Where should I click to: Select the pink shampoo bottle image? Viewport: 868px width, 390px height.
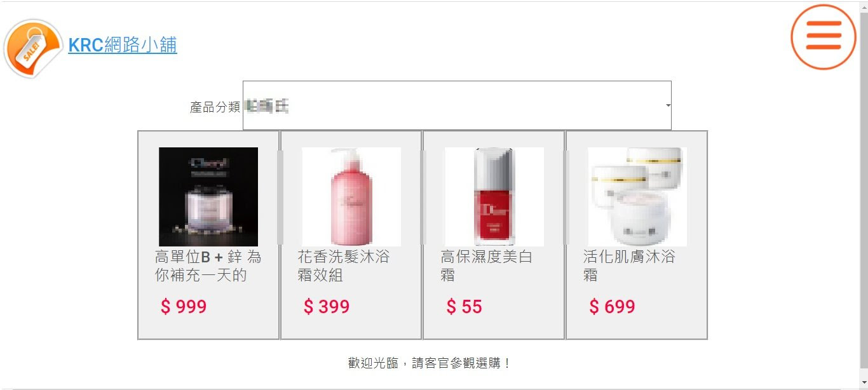[x=351, y=197]
